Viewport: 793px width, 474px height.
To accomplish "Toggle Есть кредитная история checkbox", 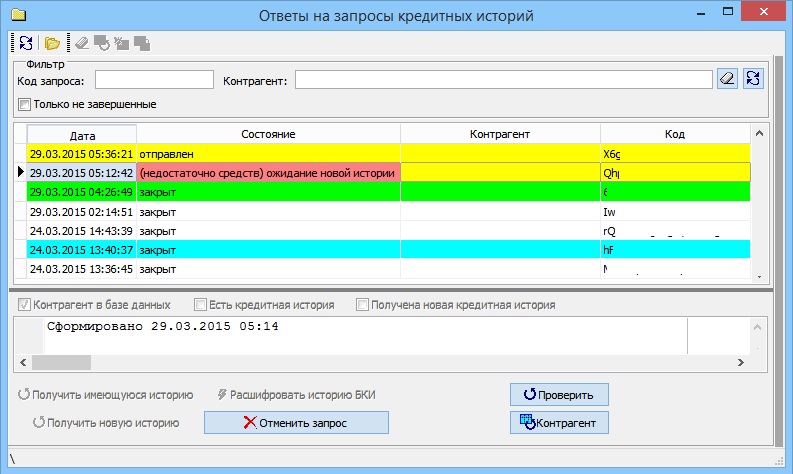I will 200,305.
